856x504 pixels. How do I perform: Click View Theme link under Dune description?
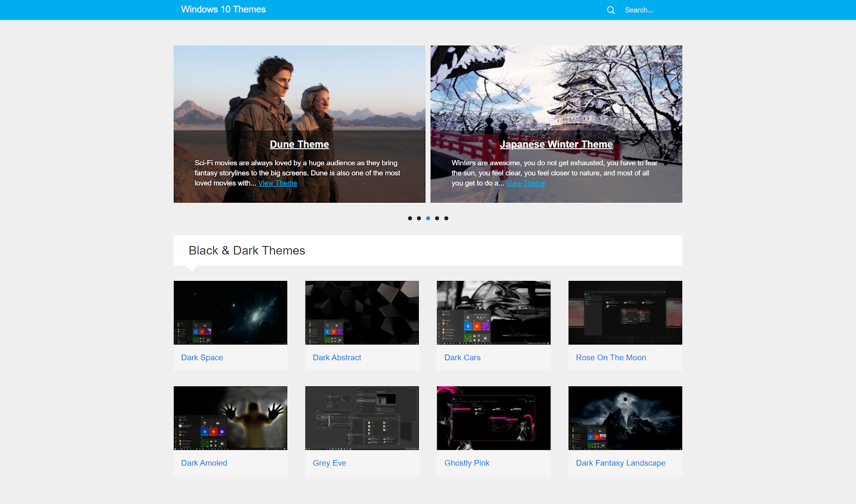click(278, 183)
